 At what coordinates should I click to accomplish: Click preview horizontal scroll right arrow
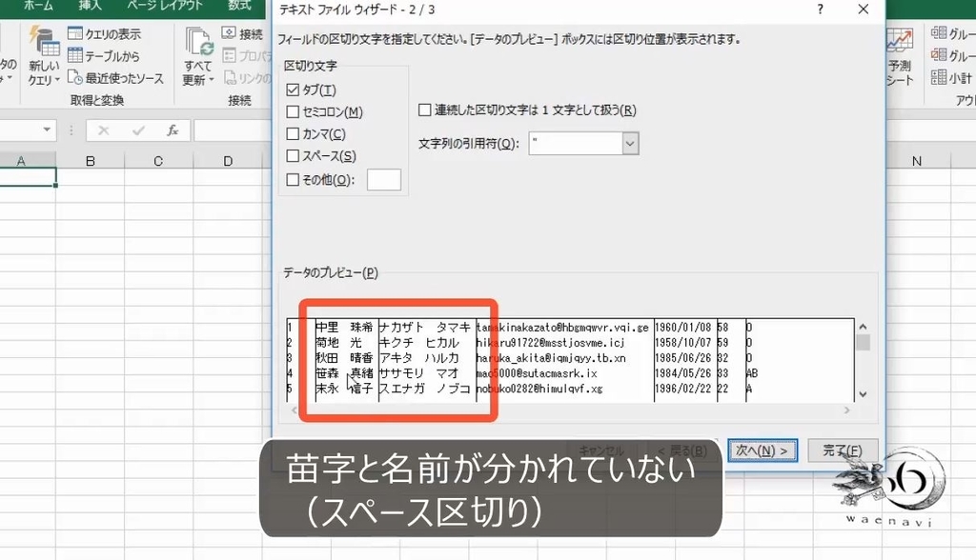point(846,410)
